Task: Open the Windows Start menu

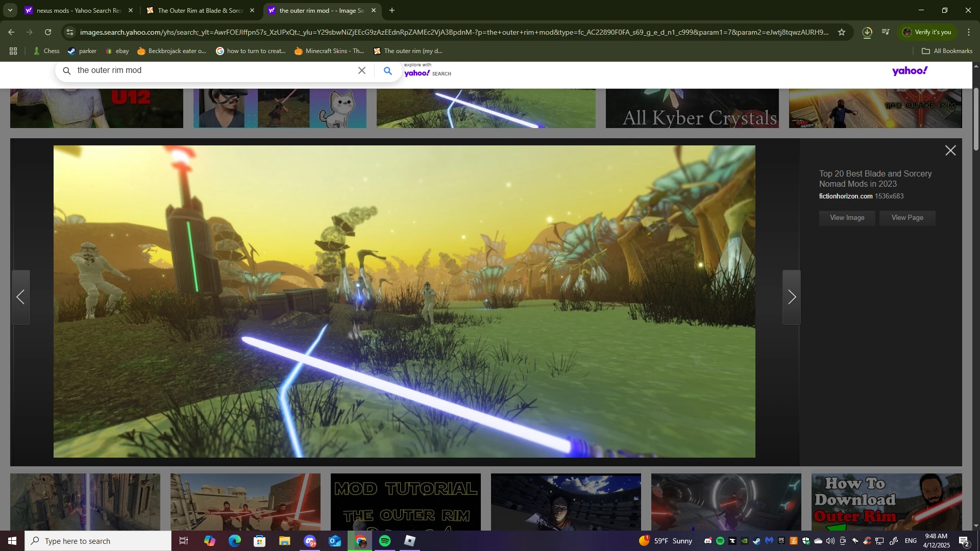Action: coord(12,541)
